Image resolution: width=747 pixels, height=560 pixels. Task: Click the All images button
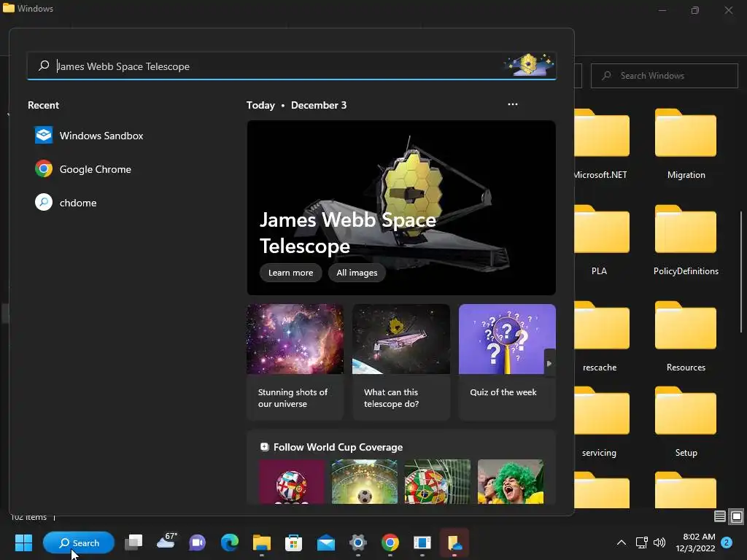click(357, 273)
